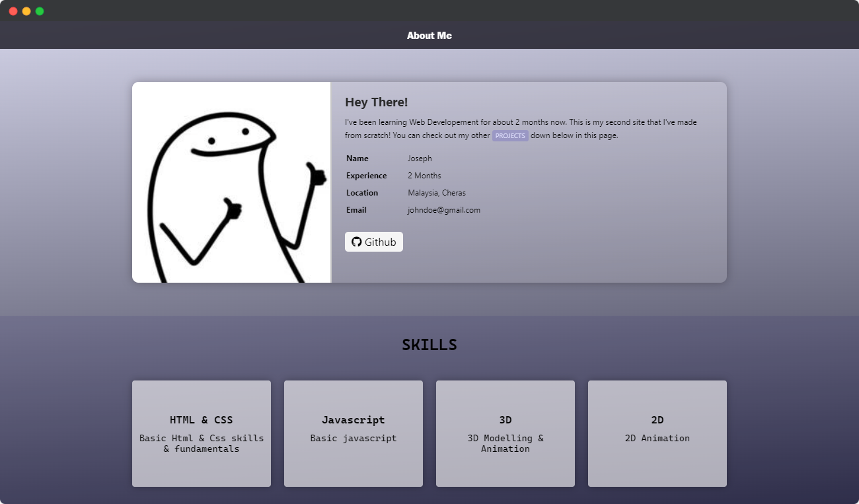The height and width of the screenshot is (504, 859).
Task: Click the 3D Modelling & Animation description
Action: pyautogui.click(x=505, y=443)
